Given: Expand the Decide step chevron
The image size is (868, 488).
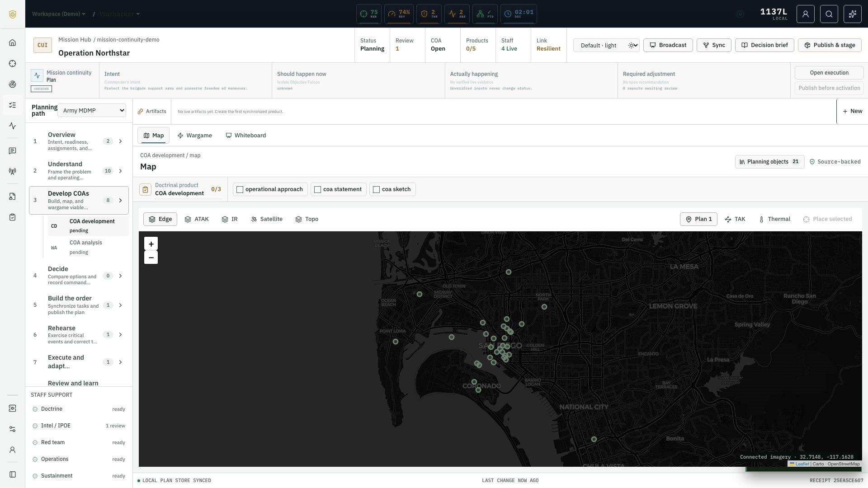Looking at the screenshot, I should (x=120, y=276).
